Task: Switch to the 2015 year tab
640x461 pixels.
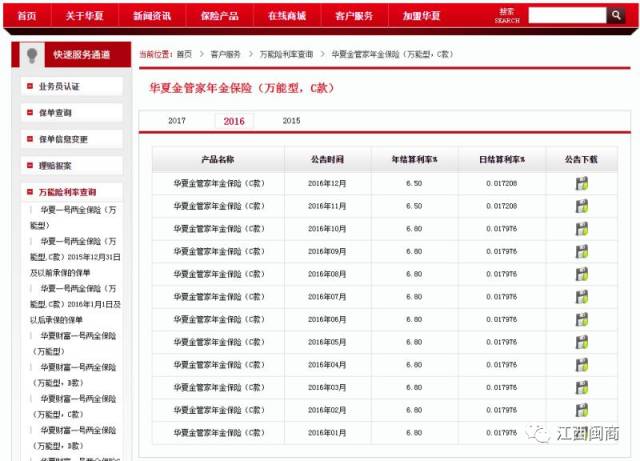Action: point(291,121)
